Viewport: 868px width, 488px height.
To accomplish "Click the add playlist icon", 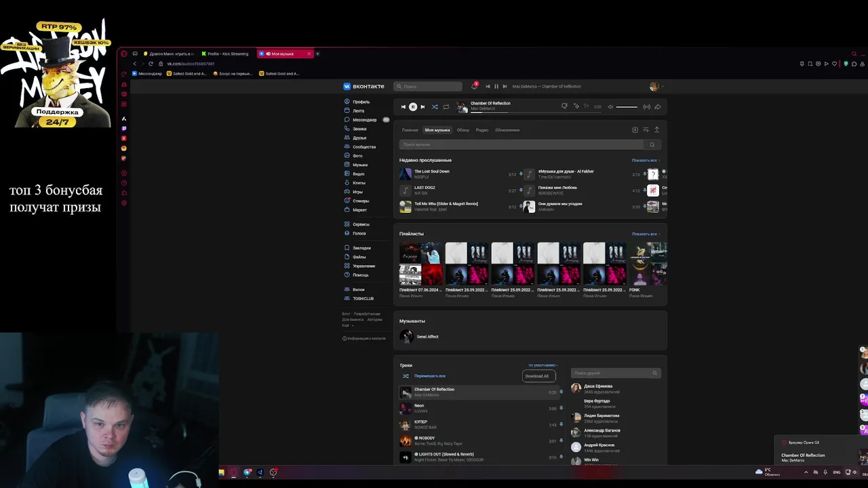I will (x=646, y=129).
